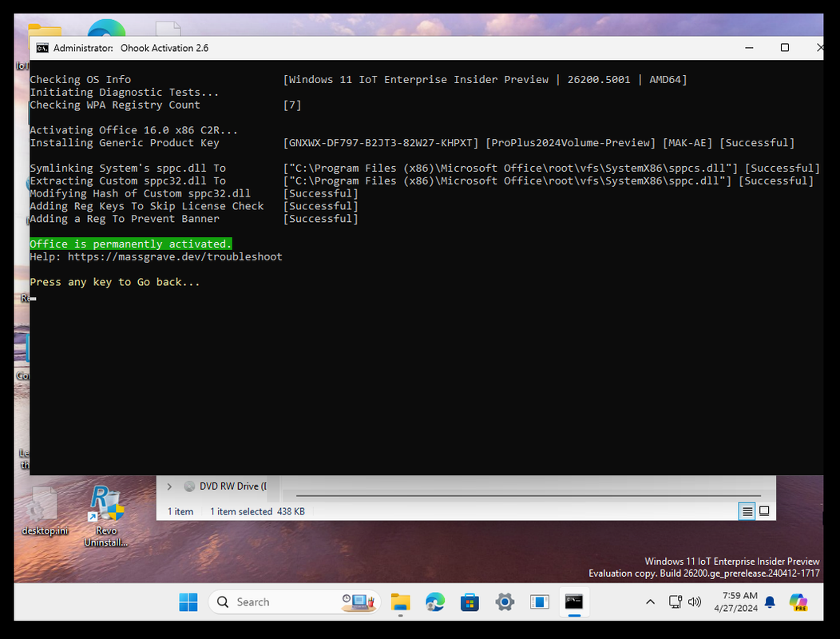Switch Explorer to details view
Screen dimensions: 840x639
pos(747,511)
